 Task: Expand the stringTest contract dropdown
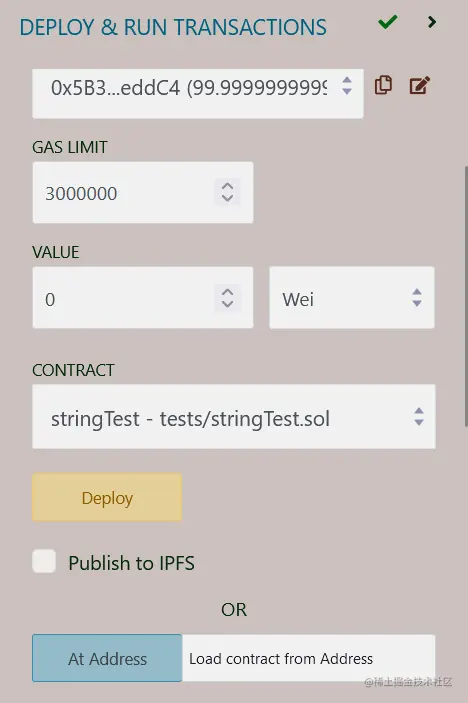point(234,417)
